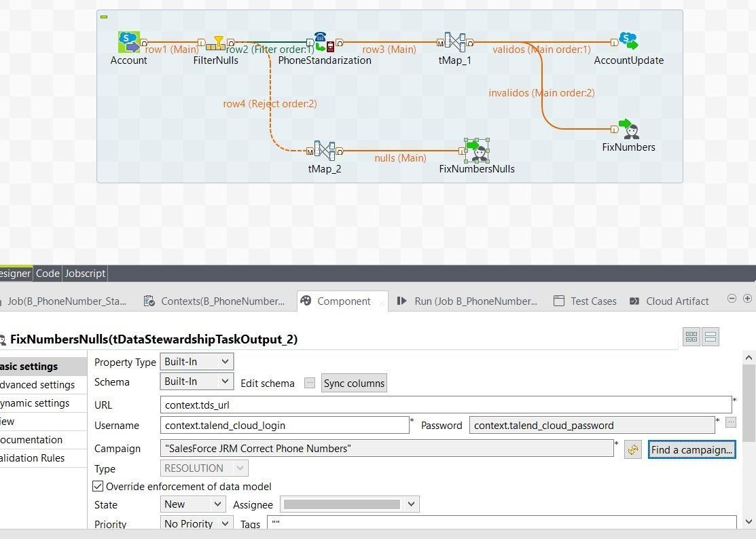Click the AccountUpdate Salesforce output component
The height and width of the screenshot is (539, 756).
(x=628, y=41)
